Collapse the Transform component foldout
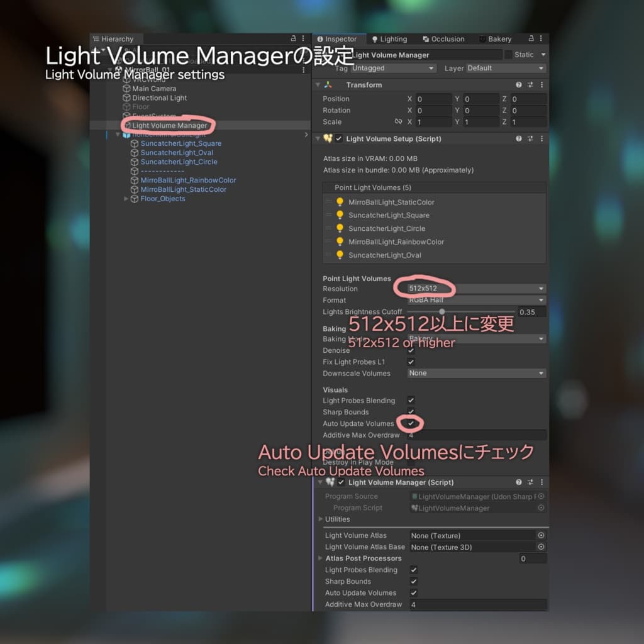This screenshot has width=644, height=644. pos(318,85)
